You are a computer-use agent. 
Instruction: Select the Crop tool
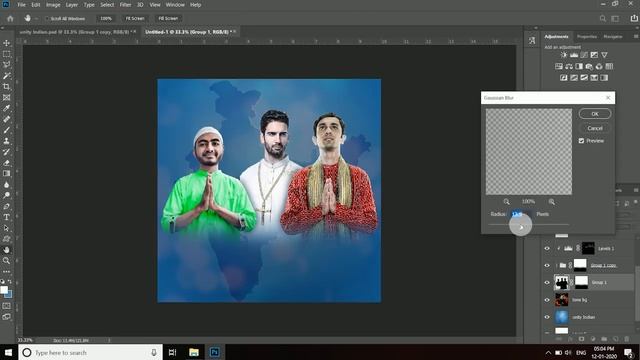7,87
